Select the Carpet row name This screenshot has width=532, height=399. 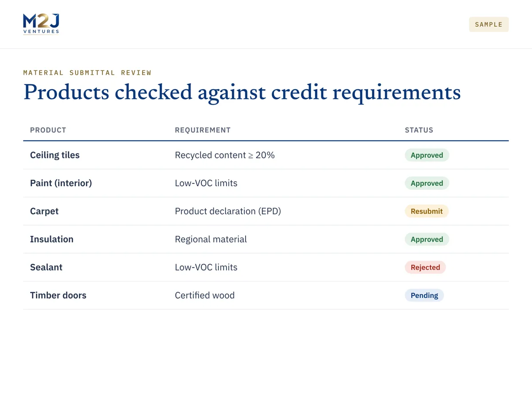pos(44,211)
